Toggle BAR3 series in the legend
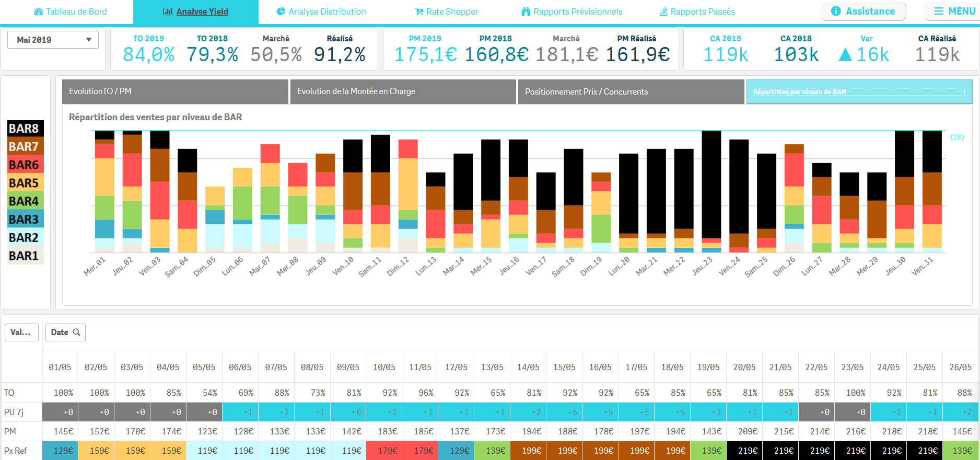Screen dimensions: 980x460 tap(24, 220)
